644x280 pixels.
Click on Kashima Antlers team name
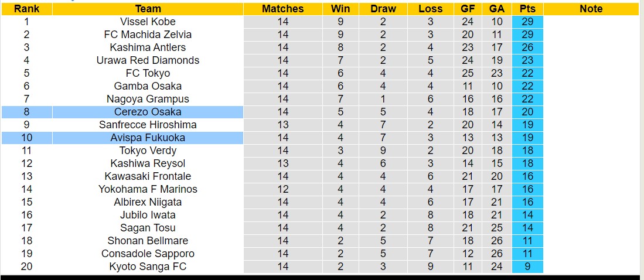point(148,47)
